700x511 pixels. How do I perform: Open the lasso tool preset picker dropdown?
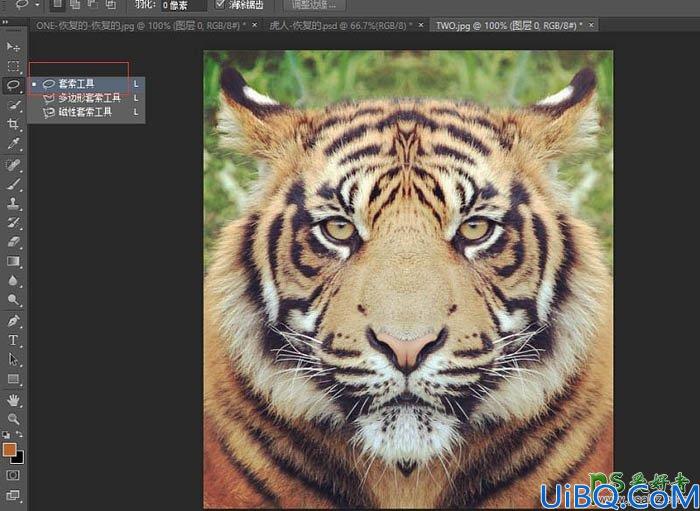38,4
